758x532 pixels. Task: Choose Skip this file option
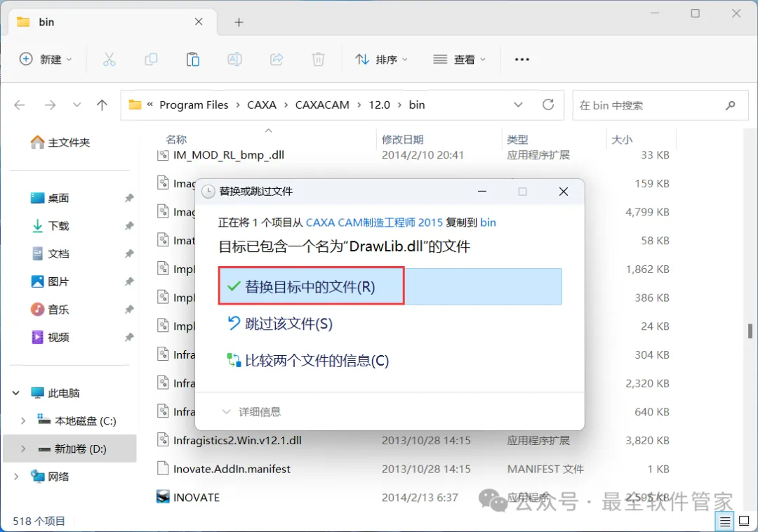point(279,324)
